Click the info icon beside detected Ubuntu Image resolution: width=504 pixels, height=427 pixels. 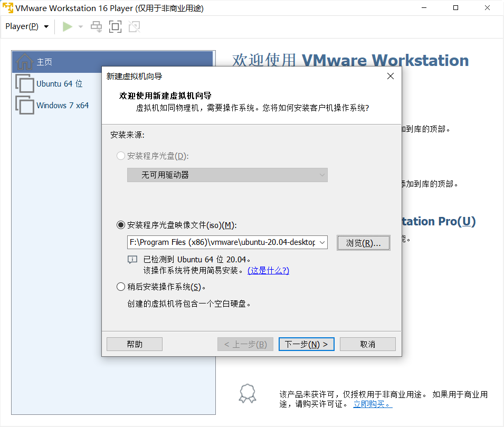pos(132,260)
